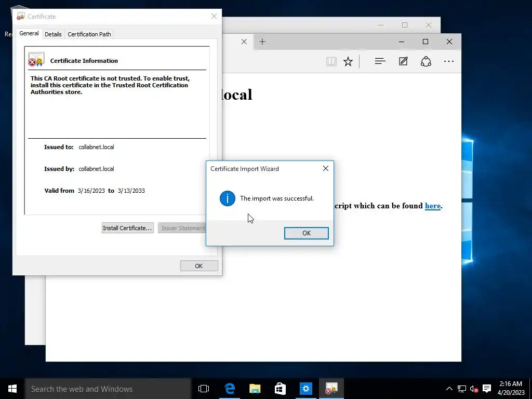Follow the "here" link in Edge page
Viewport: 532px width, 399px height.
(x=433, y=206)
